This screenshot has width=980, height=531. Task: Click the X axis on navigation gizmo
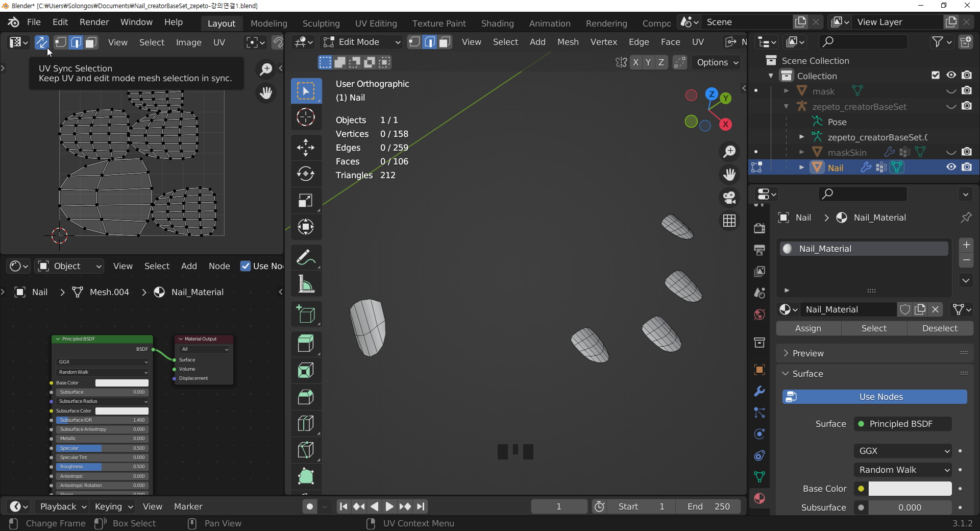pos(725,124)
